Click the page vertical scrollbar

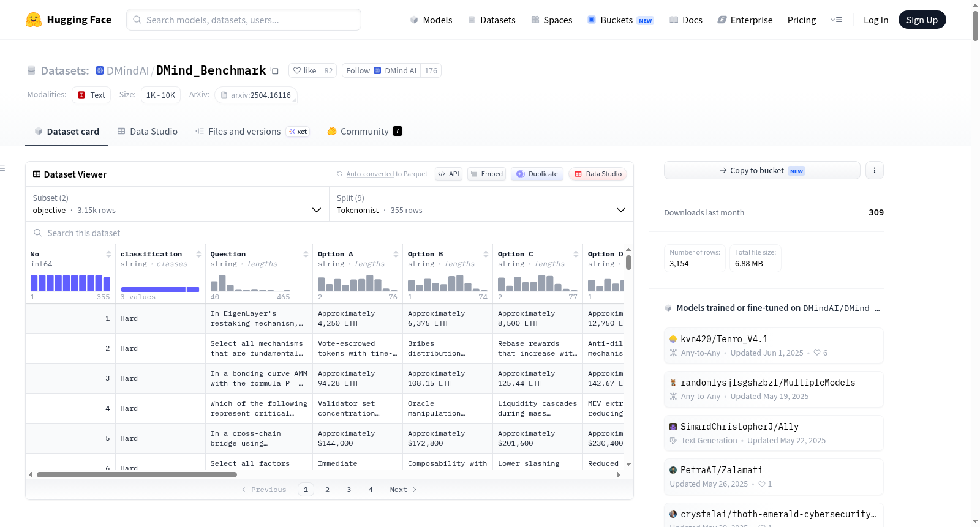point(975,25)
